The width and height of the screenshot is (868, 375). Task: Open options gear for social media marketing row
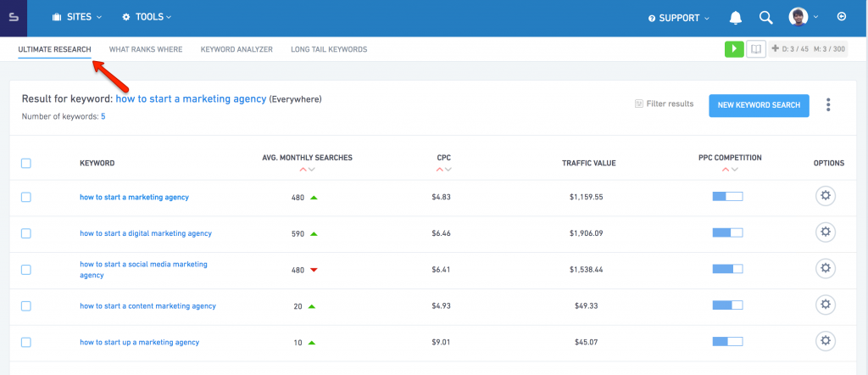(826, 268)
